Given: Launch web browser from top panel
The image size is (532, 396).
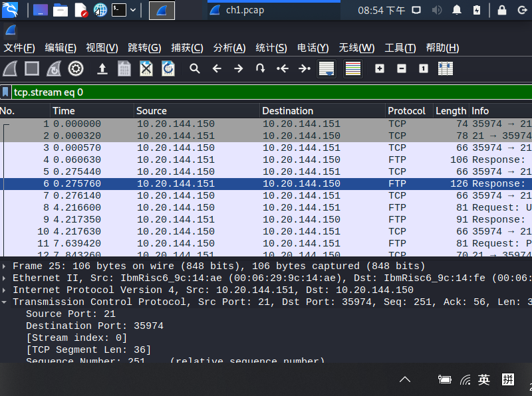Looking at the screenshot, I should pos(100,10).
